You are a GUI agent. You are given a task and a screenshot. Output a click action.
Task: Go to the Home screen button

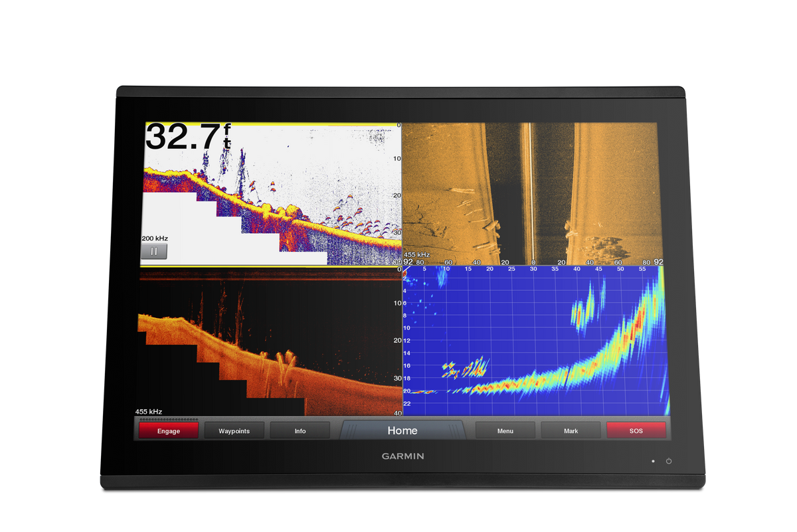[402, 430]
